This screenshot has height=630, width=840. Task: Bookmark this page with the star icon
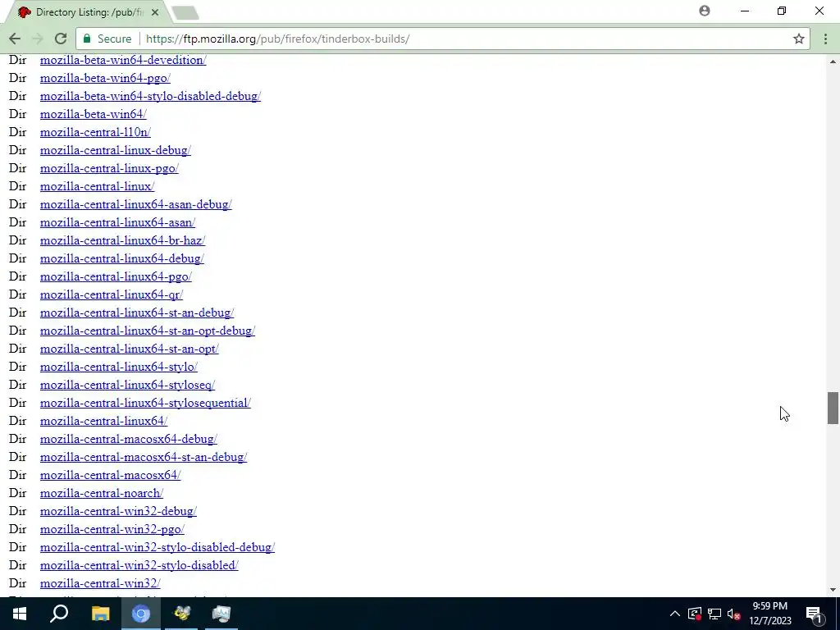[799, 39]
